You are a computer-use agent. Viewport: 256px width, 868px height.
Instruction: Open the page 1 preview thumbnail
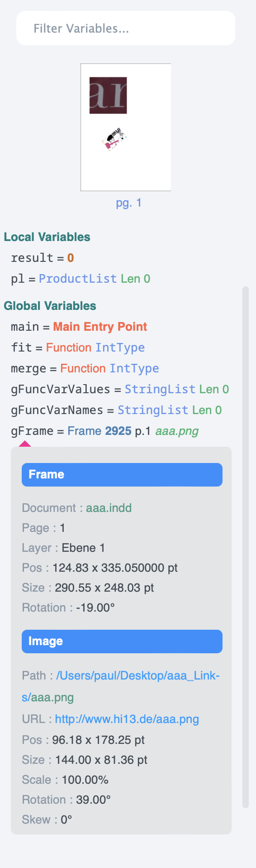pyautogui.click(x=126, y=127)
